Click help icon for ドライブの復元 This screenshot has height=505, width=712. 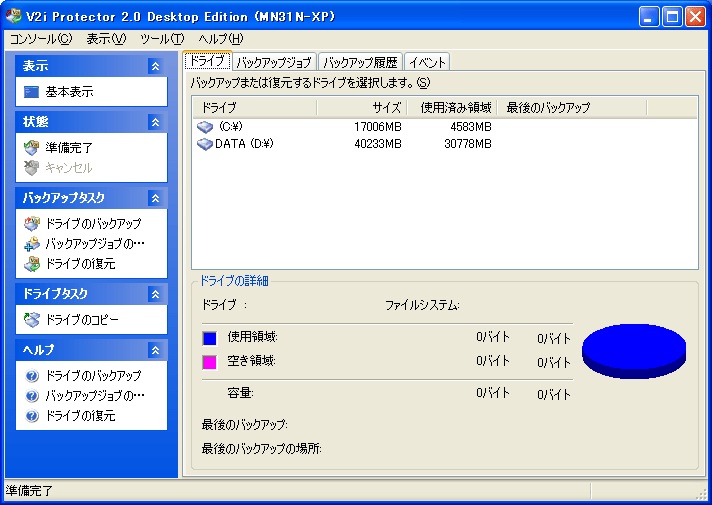pyautogui.click(x=32, y=416)
